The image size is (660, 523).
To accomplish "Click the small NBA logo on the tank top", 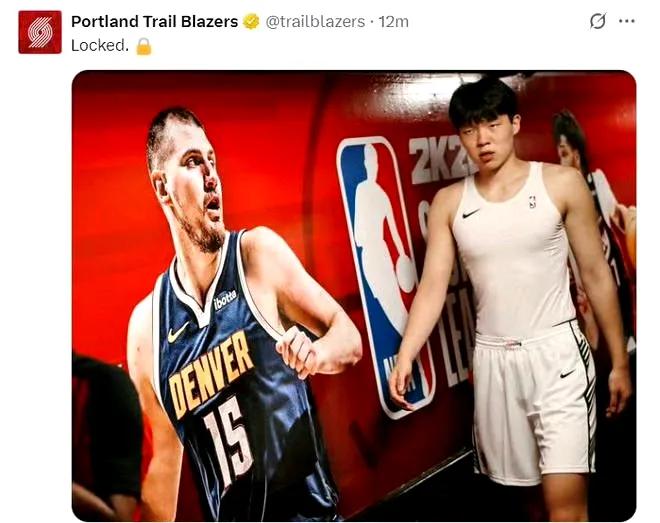I will click(532, 202).
